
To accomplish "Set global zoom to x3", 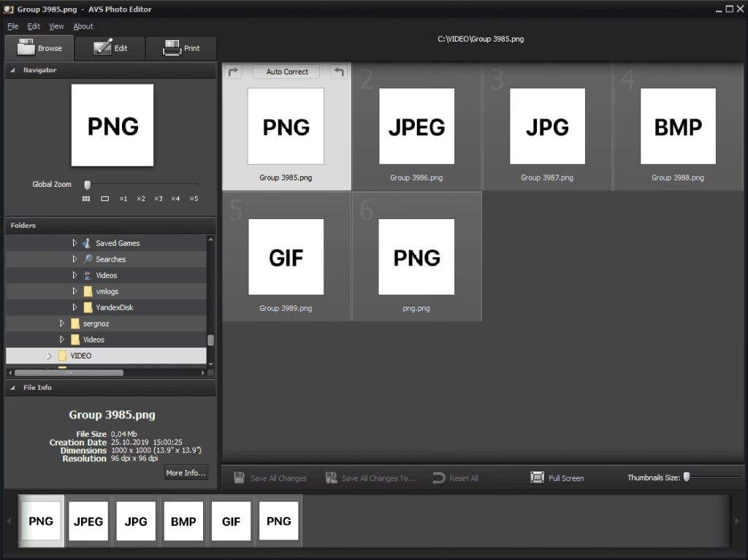I will pyautogui.click(x=158, y=199).
